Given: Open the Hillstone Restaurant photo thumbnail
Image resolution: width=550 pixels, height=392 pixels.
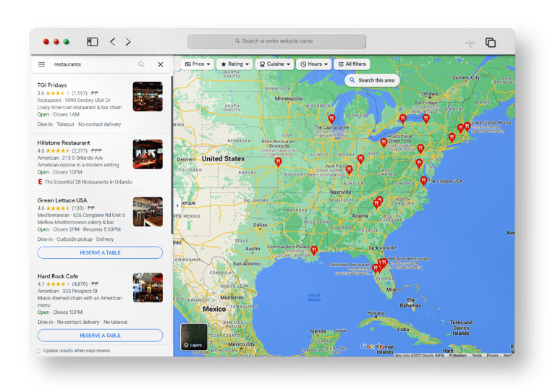Looking at the screenshot, I should [148, 154].
